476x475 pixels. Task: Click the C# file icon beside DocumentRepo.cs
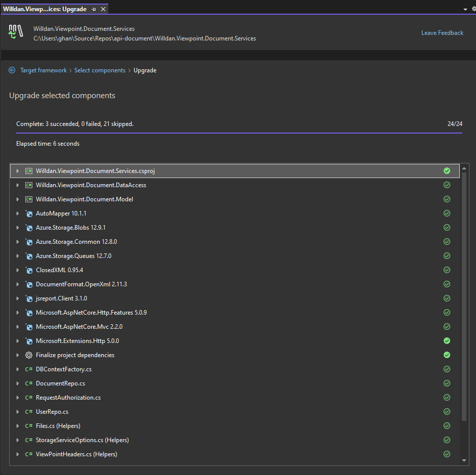29,383
